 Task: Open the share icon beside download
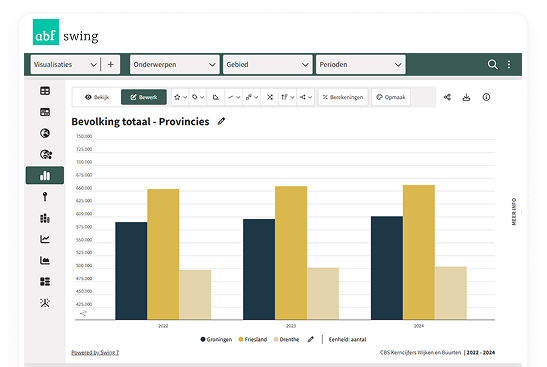[447, 97]
